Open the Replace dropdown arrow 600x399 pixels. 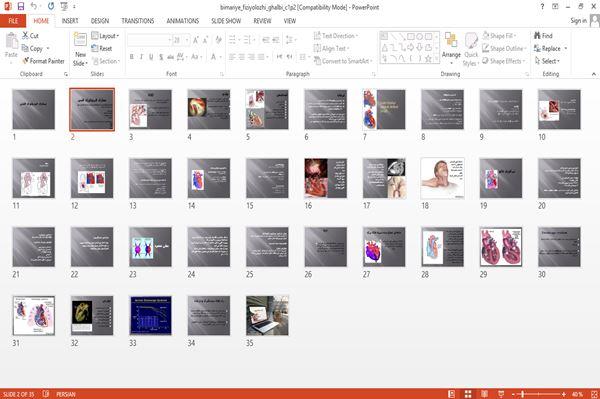click(566, 49)
